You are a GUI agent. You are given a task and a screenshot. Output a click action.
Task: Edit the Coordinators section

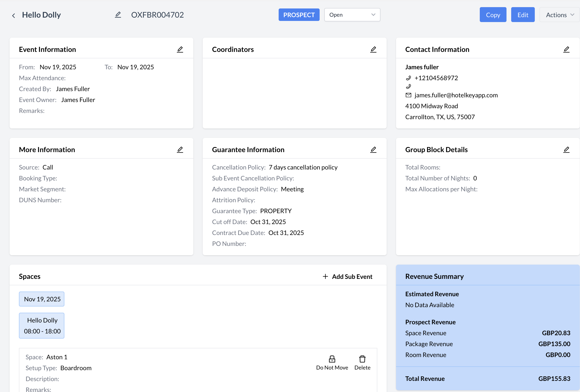tap(373, 49)
